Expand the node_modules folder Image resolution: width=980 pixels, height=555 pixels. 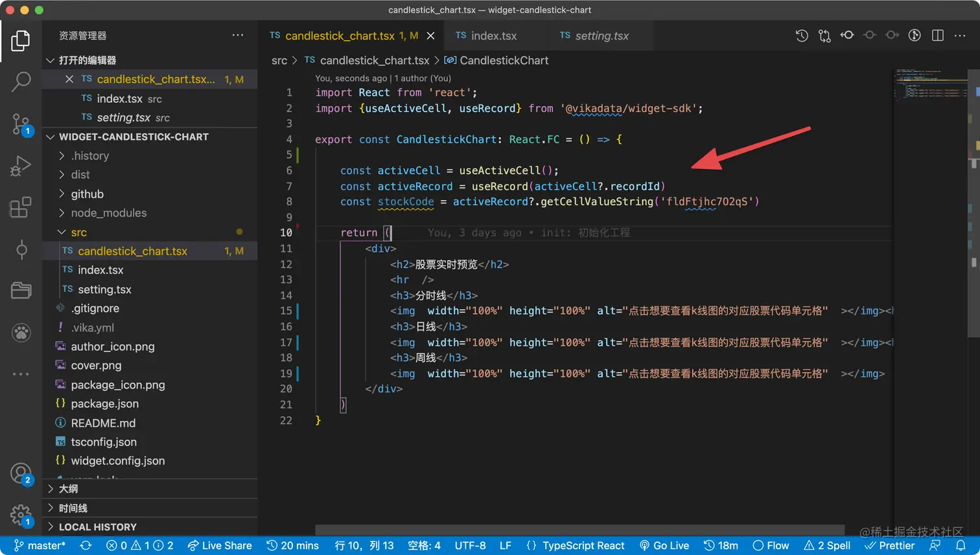click(150, 213)
